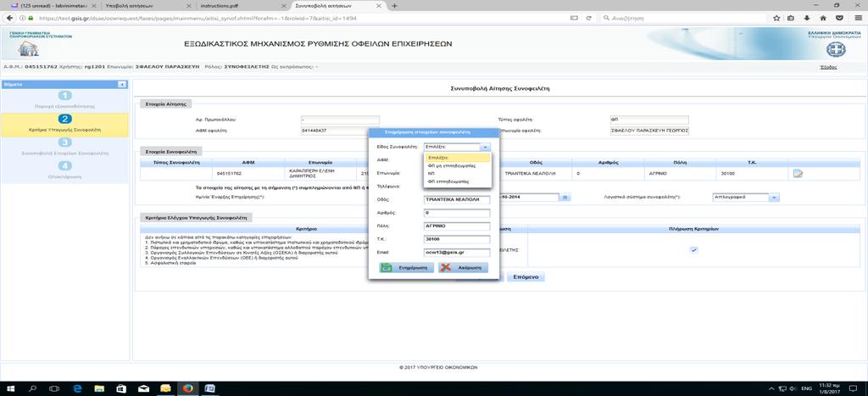Launch Microsoft Edge from the taskbar

tap(77, 388)
